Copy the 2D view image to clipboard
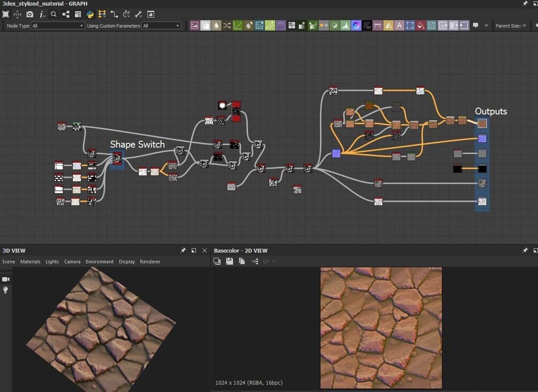The width and height of the screenshot is (538, 392). pyautogui.click(x=242, y=262)
